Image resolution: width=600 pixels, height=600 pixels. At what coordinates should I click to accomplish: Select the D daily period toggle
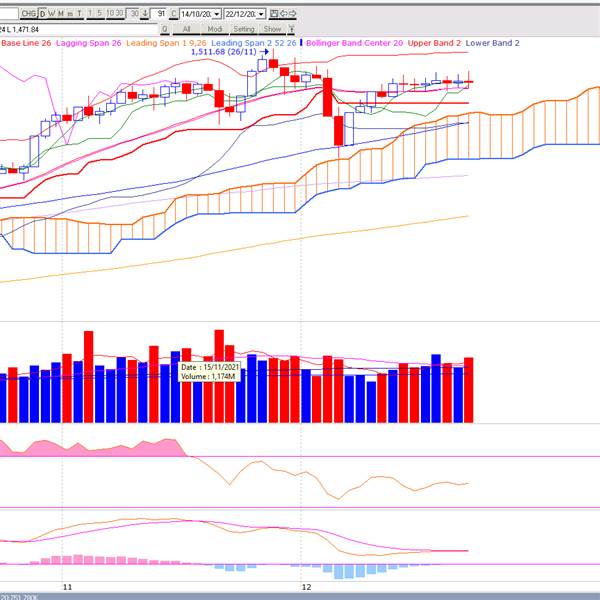[x=42, y=14]
